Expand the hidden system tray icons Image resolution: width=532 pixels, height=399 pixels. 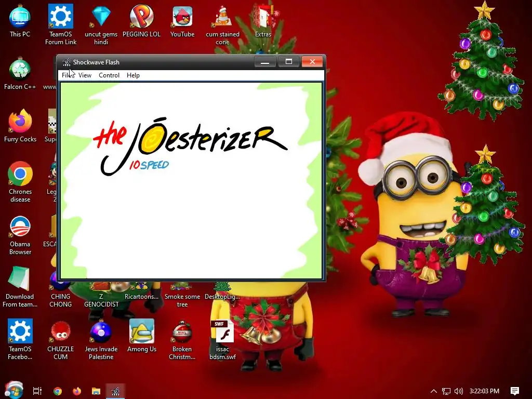pos(434,391)
